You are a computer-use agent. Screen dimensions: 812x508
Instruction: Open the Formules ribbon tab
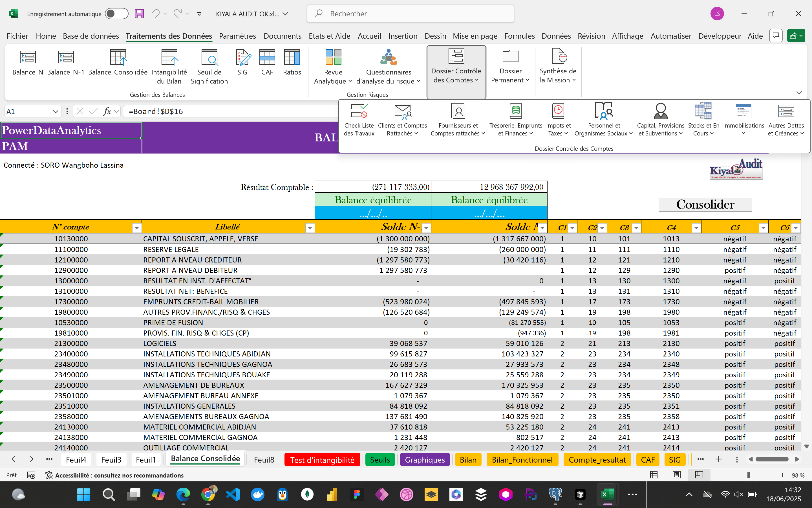tap(519, 36)
